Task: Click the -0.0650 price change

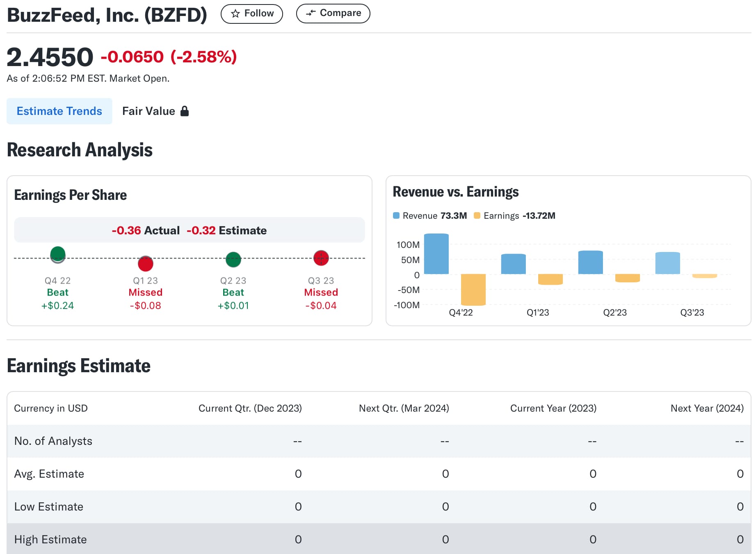Action: 132,57
